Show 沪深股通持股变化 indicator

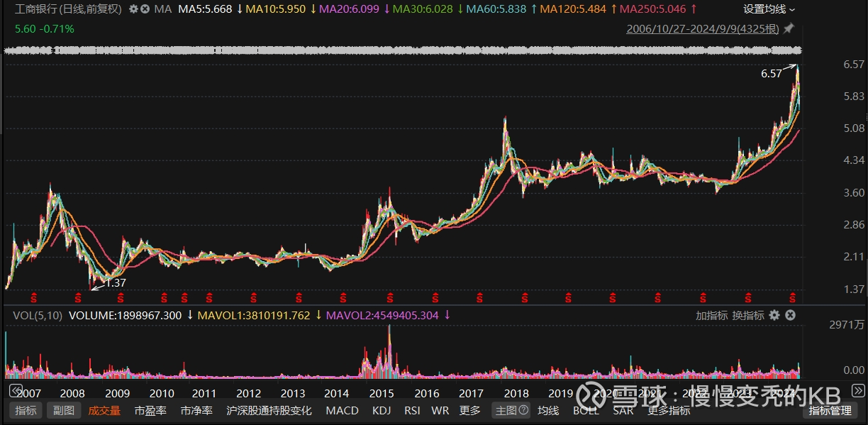269,410
